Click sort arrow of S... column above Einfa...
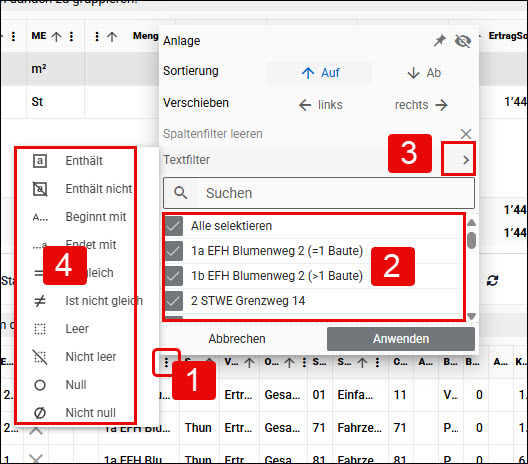This screenshot has height=464, width=528. point(362,363)
